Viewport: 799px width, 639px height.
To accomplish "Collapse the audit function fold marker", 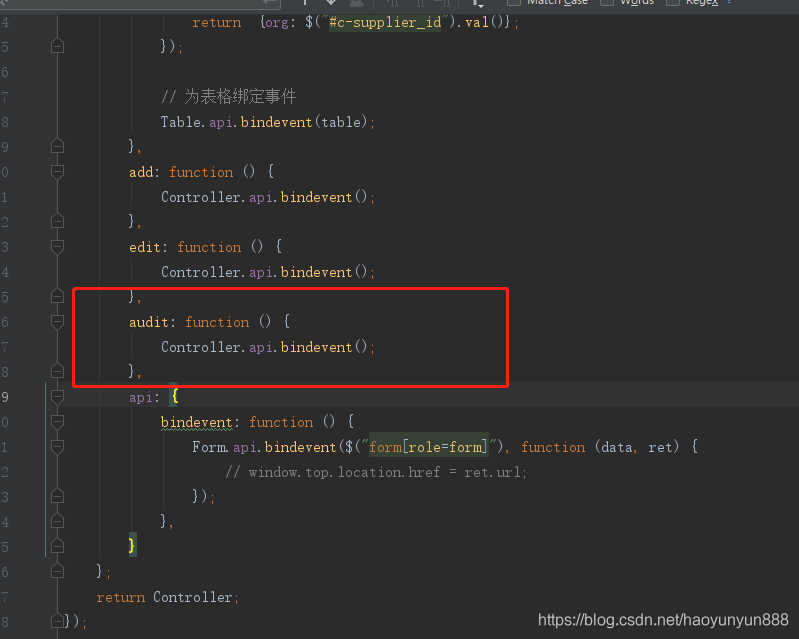I will tap(57, 322).
